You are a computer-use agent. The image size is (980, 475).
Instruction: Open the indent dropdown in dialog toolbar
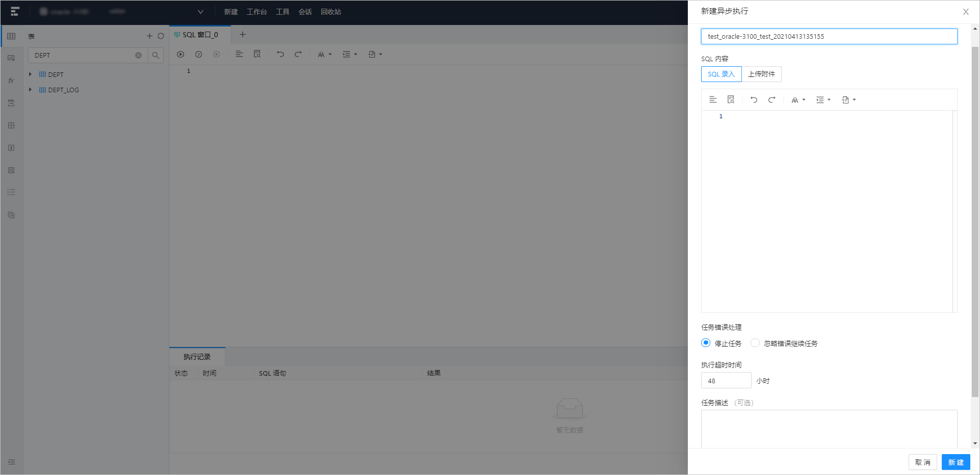(x=823, y=100)
